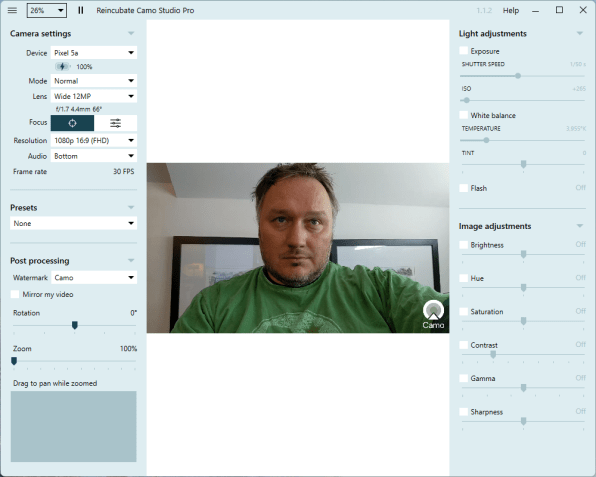The image size is (596, 477).
Task: Collapse the Camera settings section
Action: pos(131,33)
